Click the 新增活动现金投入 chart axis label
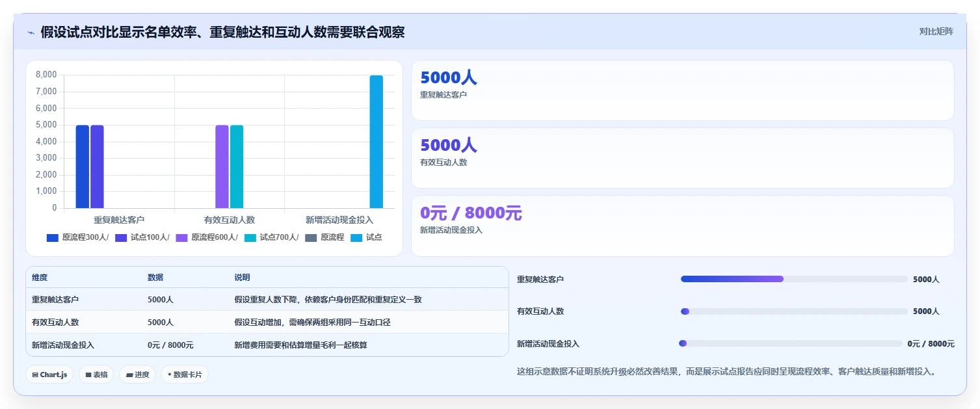Viewport: 980px width, 409px height. [x=339, y=220]
